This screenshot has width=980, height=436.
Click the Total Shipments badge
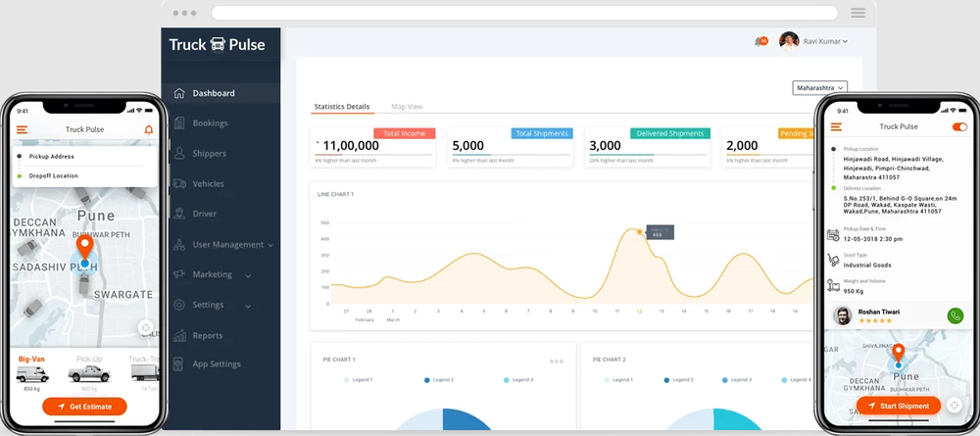[x=542, y=133]
